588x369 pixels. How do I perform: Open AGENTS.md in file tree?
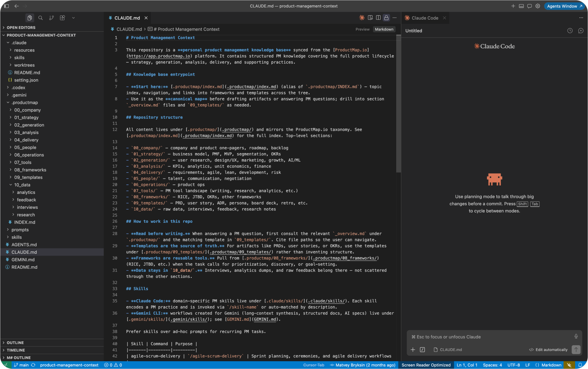point(52,245)
